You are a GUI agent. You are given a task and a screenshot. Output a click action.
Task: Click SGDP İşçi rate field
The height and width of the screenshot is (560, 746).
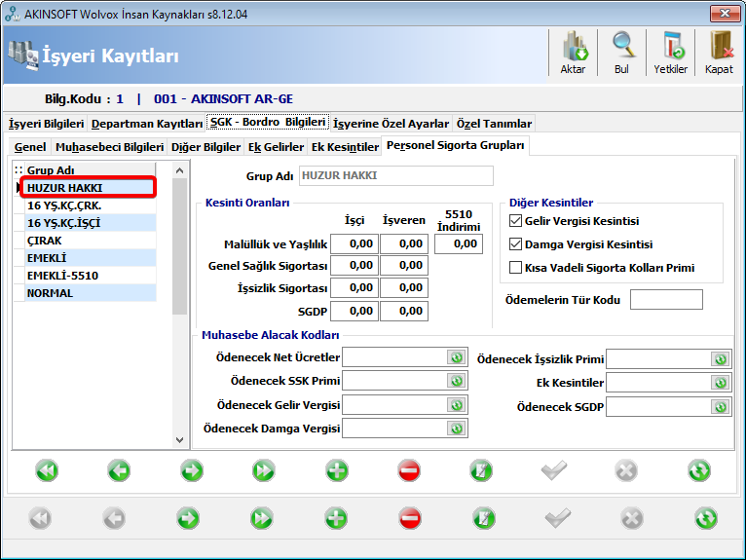[354, 311]
